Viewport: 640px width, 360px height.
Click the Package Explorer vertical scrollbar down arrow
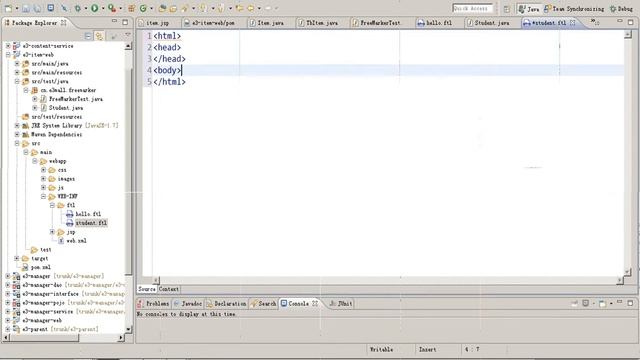coord(128,329)
